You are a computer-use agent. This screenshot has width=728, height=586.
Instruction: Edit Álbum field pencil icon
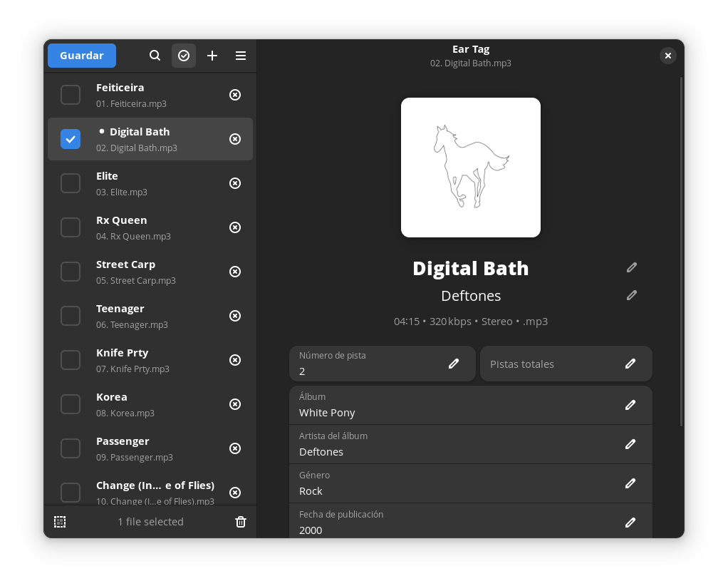[x=630, y=405]
